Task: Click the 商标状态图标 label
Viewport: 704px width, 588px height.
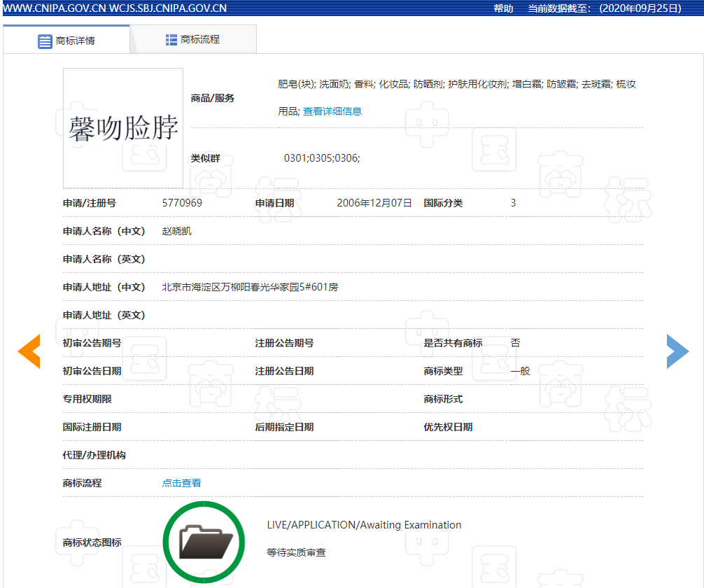Action: click(92, 542)
